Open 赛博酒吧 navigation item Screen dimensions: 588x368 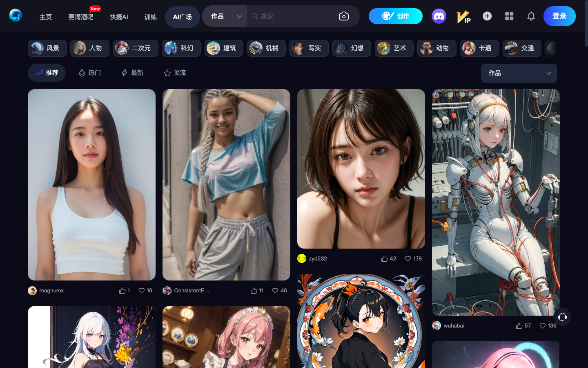tap(81, 17)
